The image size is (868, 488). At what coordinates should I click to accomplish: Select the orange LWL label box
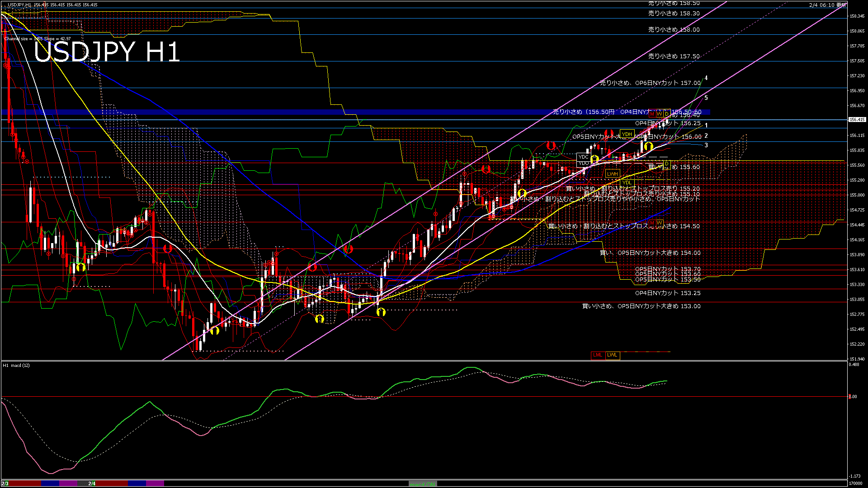coord(612,355)
